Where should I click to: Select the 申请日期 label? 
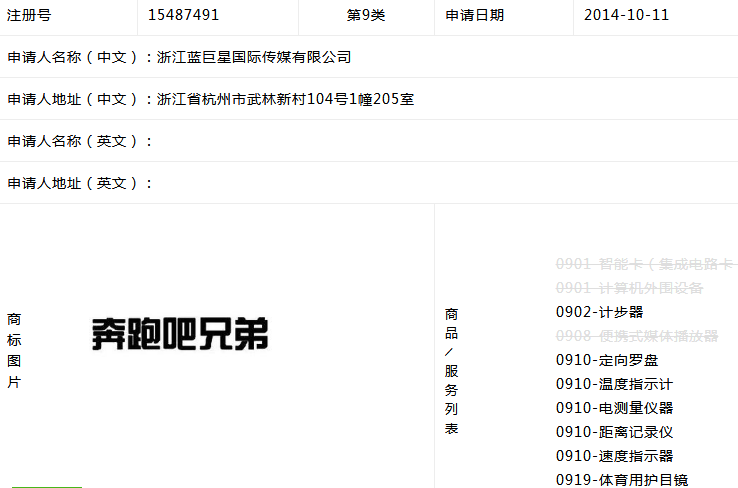[x=474, y=15]
